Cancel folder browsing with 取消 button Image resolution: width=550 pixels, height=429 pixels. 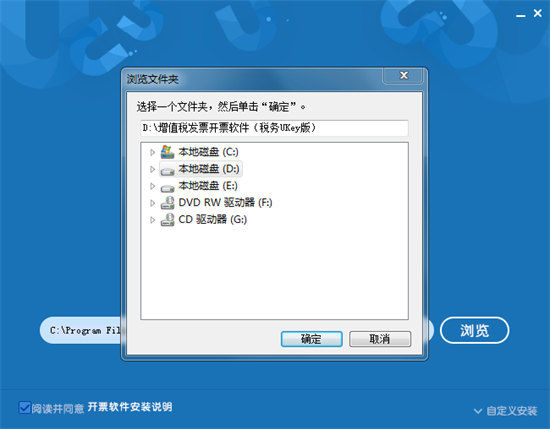[x=380, y=339]
